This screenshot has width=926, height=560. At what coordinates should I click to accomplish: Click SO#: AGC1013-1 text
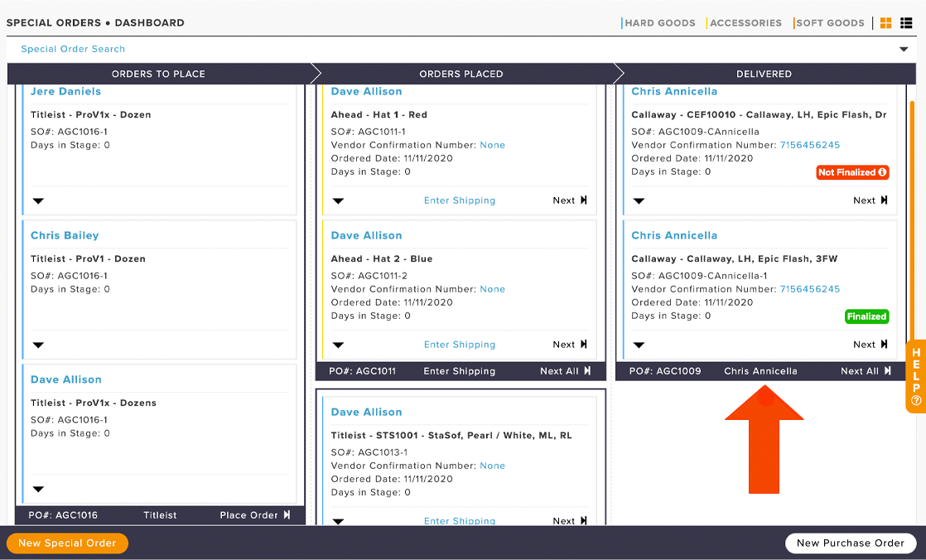(369, 452)
